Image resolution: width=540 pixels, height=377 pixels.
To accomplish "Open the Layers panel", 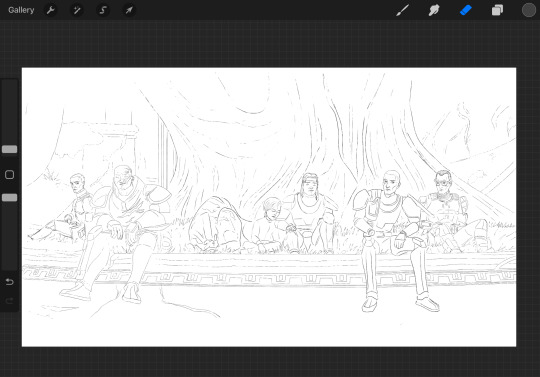I will 497,10.
